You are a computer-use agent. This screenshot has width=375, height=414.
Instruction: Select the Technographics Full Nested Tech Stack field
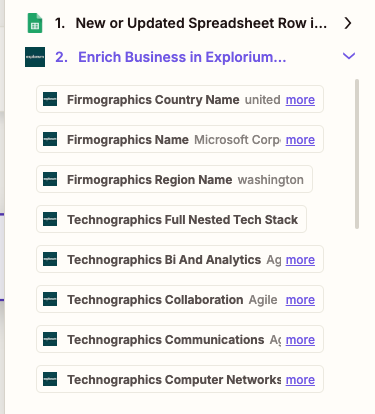coord(171,219)
